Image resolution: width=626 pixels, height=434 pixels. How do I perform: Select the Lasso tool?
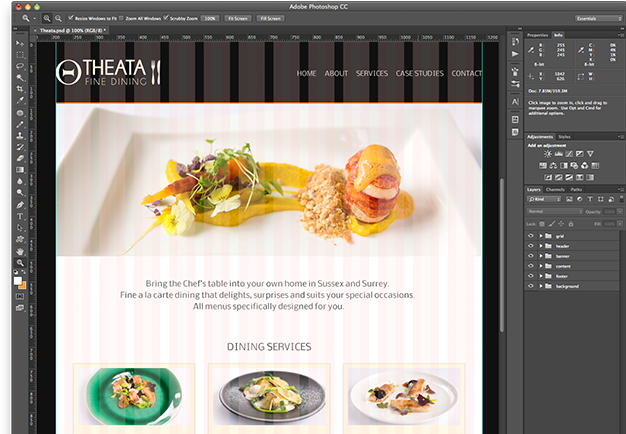[20, 66]
